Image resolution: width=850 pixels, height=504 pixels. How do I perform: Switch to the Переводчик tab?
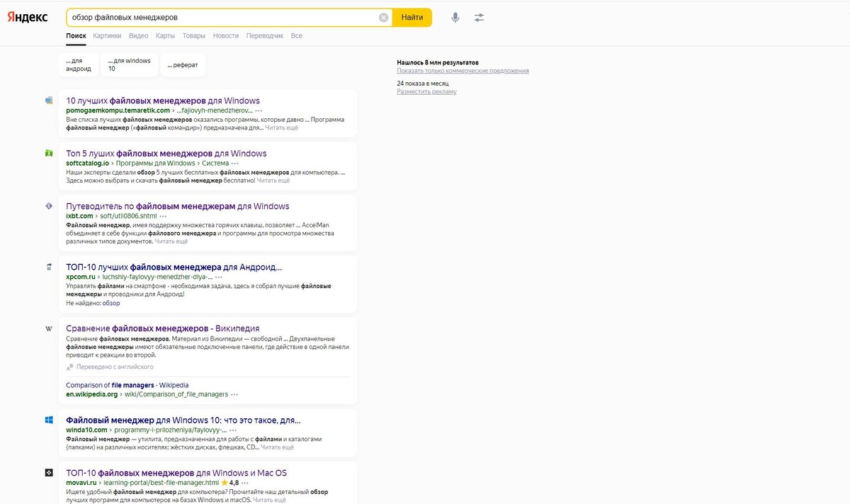pos(265,35)
